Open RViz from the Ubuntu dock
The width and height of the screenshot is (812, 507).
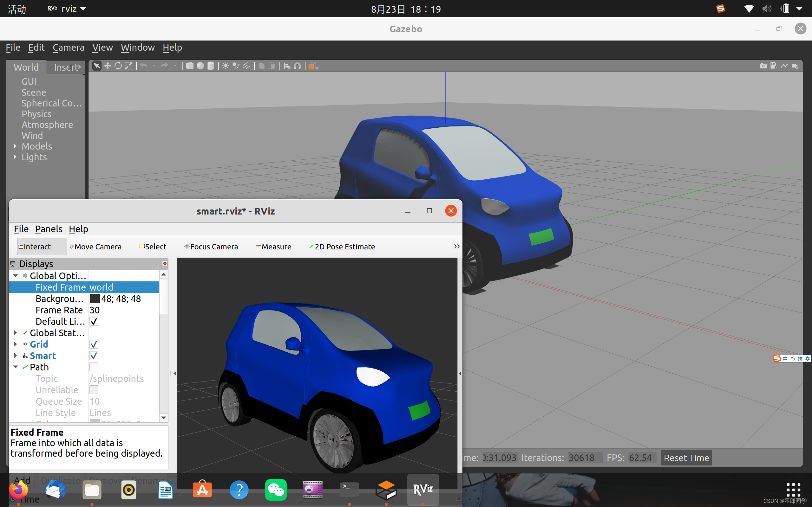pos(423,490)
